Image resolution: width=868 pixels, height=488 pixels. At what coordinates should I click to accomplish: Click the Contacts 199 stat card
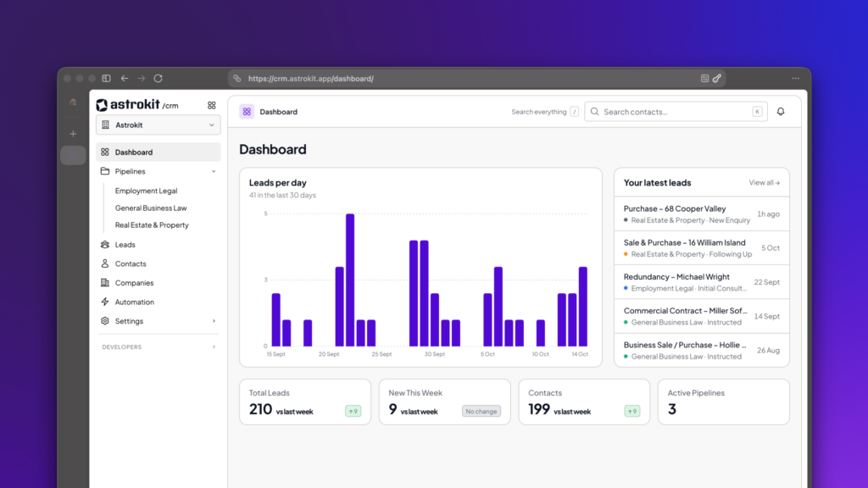[584, 402]
